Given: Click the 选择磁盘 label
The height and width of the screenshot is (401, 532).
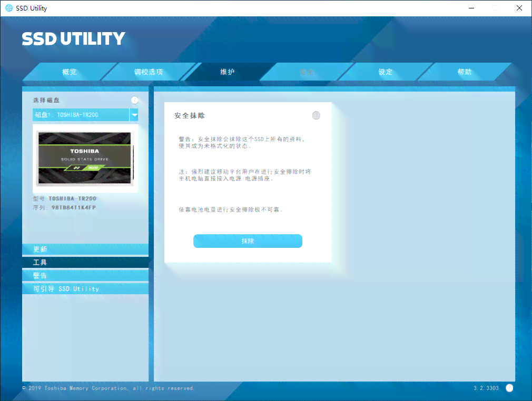Looking at the screenshot, I should point(46,101).
